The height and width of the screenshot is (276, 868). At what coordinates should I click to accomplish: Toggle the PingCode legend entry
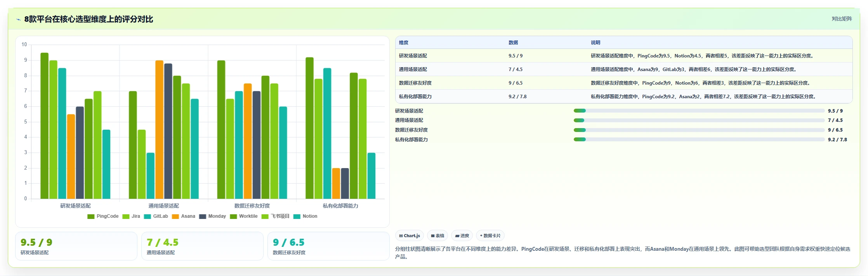(x=103, y=216)
